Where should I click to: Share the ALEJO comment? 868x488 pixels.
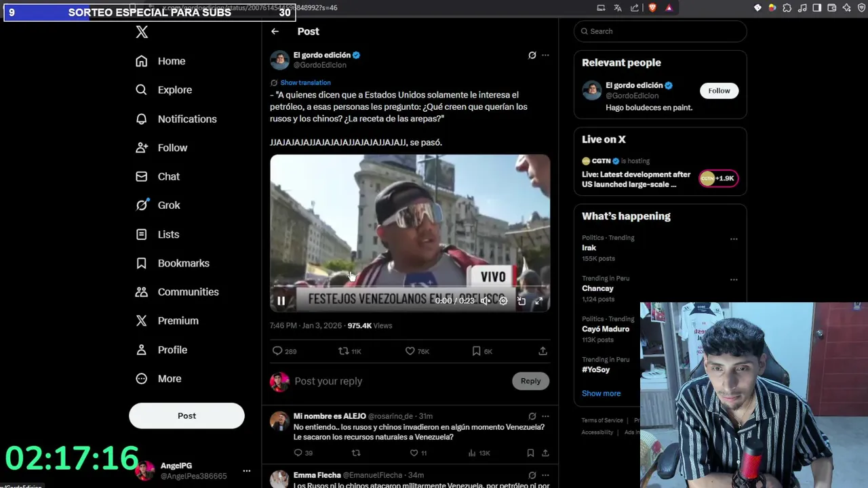point(545,453)
